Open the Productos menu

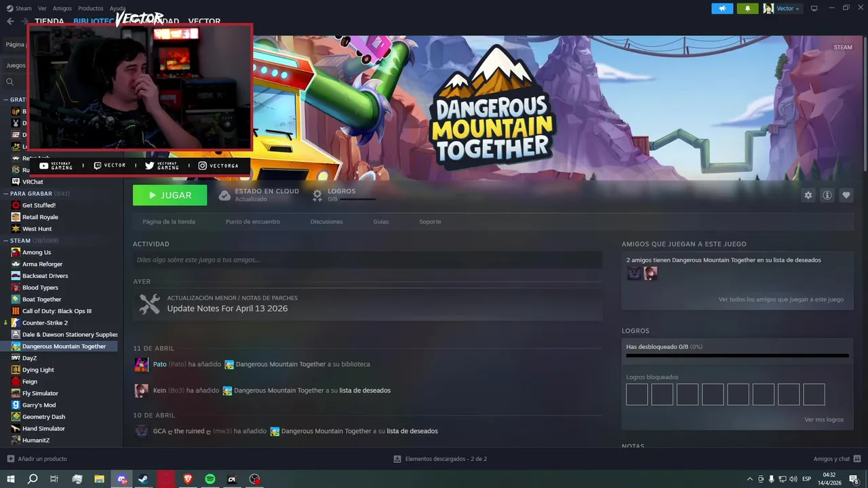pos(90,8)
